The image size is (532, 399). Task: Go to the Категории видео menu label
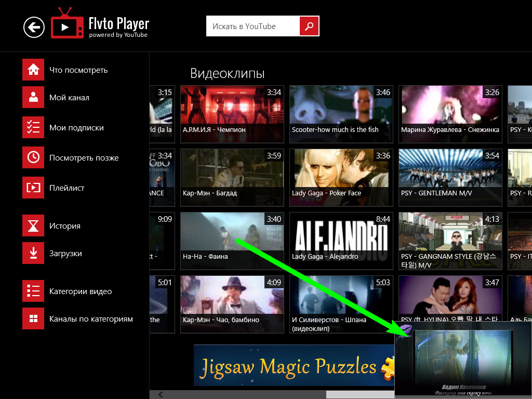point(81,291)
